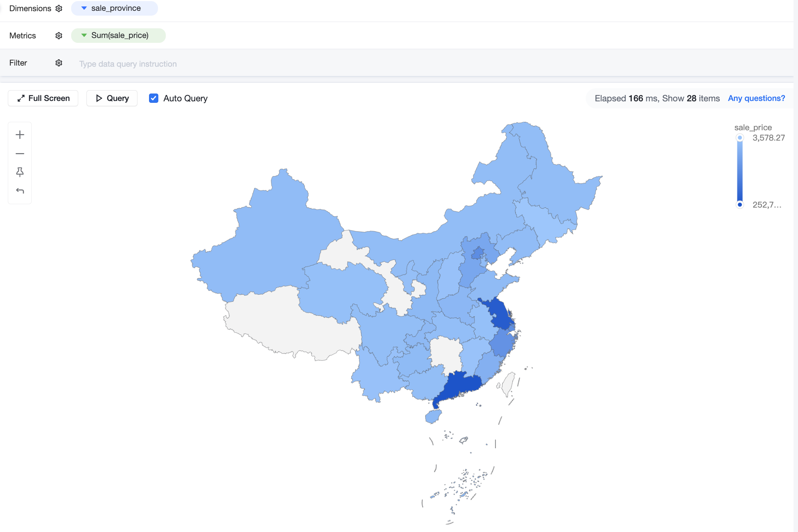Select the dark blue Guangdong province
The height and width of the screenshot is (532, 798).
[461, 386]
